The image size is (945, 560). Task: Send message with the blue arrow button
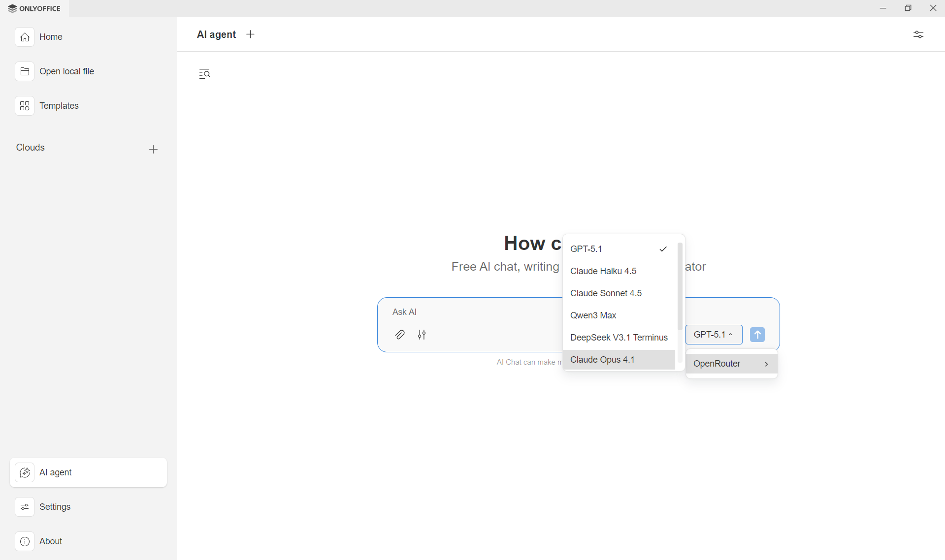click(757, 334)
